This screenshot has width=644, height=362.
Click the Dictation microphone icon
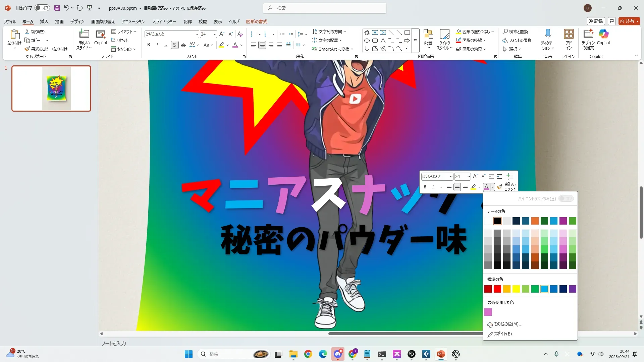coord(548,34)
